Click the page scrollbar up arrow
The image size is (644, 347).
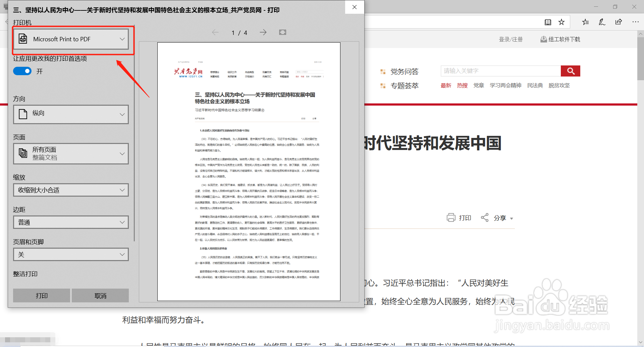tap(641, 34)
